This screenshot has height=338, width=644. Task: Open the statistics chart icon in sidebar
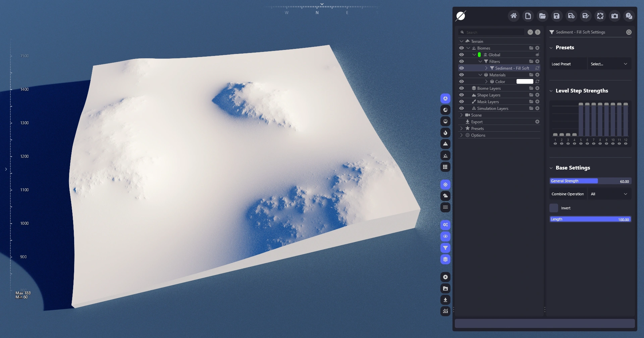[x=445, y=311]
